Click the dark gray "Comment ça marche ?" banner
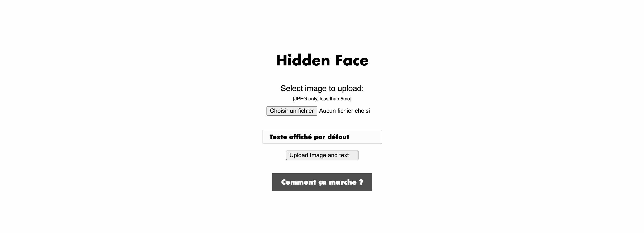The image size is (644, 233). coord(322,182)
